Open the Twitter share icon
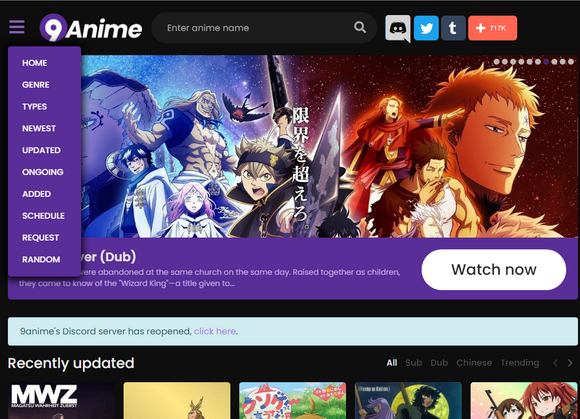This screenshot has height=419, width=580. click(426, 28)
